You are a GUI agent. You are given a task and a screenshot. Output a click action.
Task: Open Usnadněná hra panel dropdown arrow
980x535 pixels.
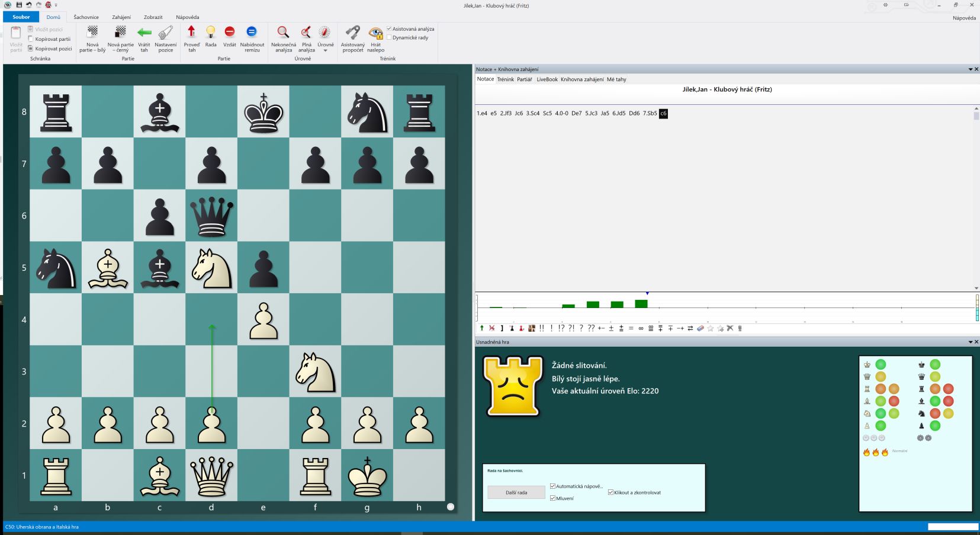pyautogui.click(x=970, y=342)
